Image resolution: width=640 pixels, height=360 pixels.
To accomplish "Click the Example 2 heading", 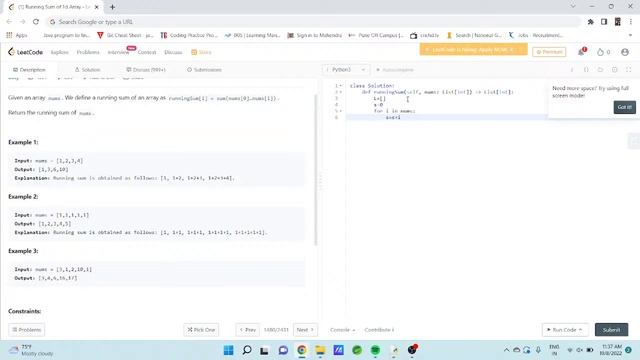I will [x=23, y=196].
